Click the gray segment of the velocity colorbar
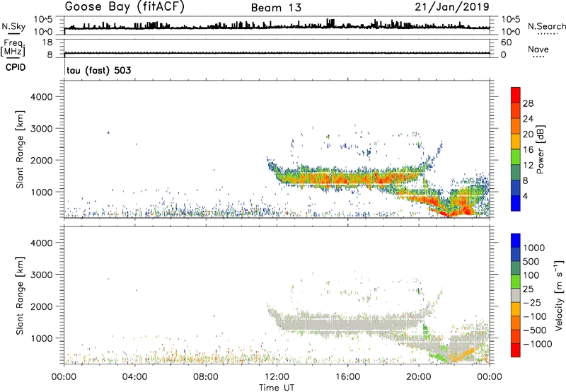Viewport: 566px width, 392px height. 516,295
